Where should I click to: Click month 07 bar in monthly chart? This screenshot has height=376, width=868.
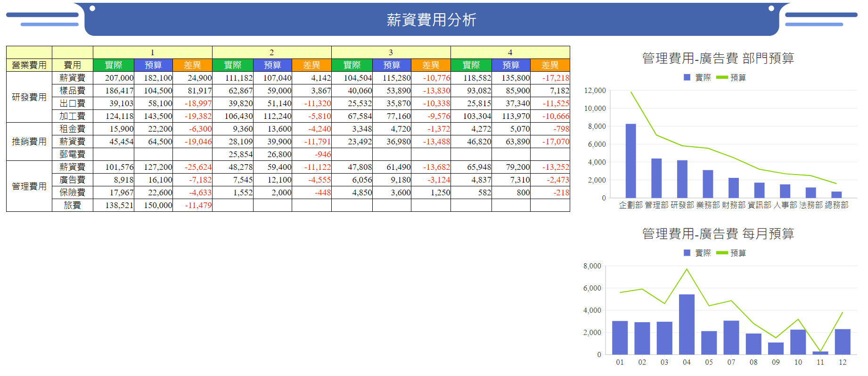coord(731,338)
